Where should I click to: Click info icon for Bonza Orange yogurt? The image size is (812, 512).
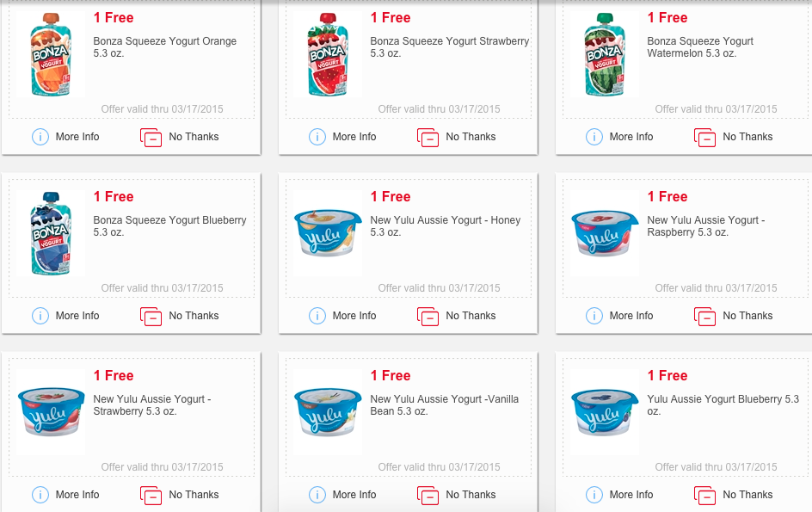click(40, 137)
